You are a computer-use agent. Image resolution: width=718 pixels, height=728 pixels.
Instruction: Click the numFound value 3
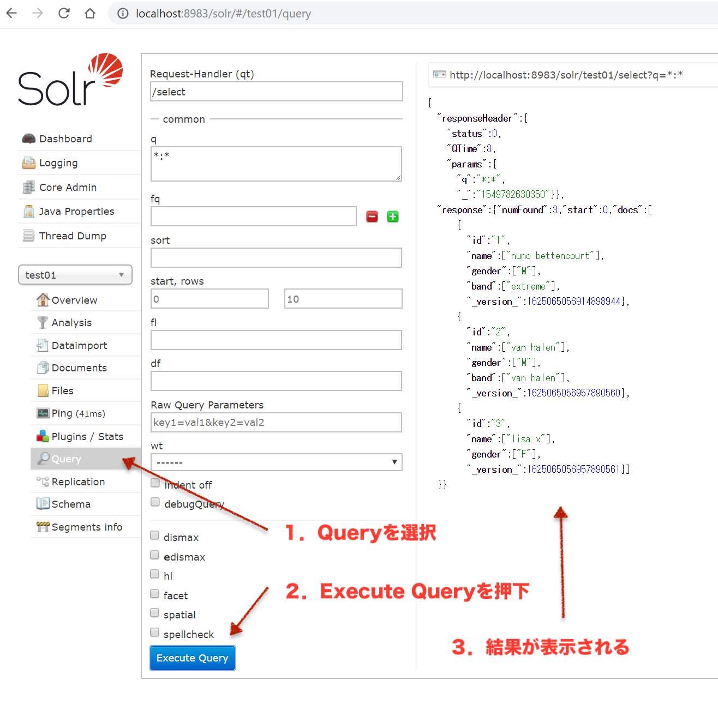click(555, 210)
